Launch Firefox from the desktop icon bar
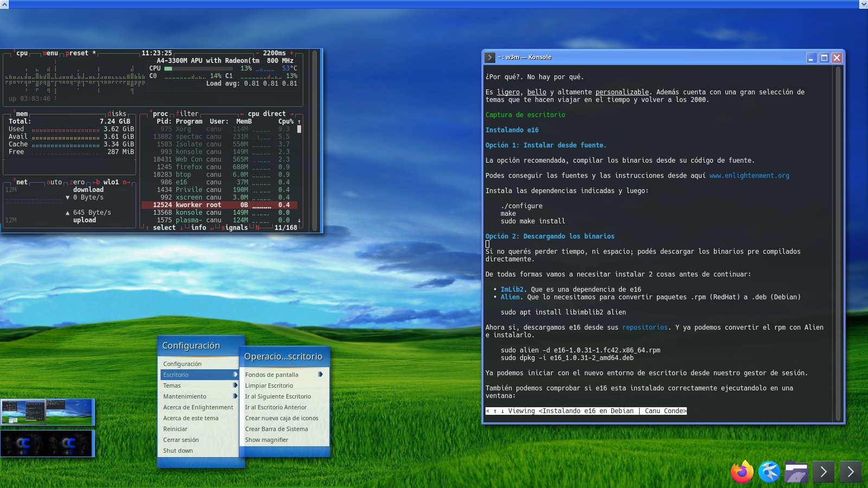The image size is (868, 488). click(x=742, y=471)
